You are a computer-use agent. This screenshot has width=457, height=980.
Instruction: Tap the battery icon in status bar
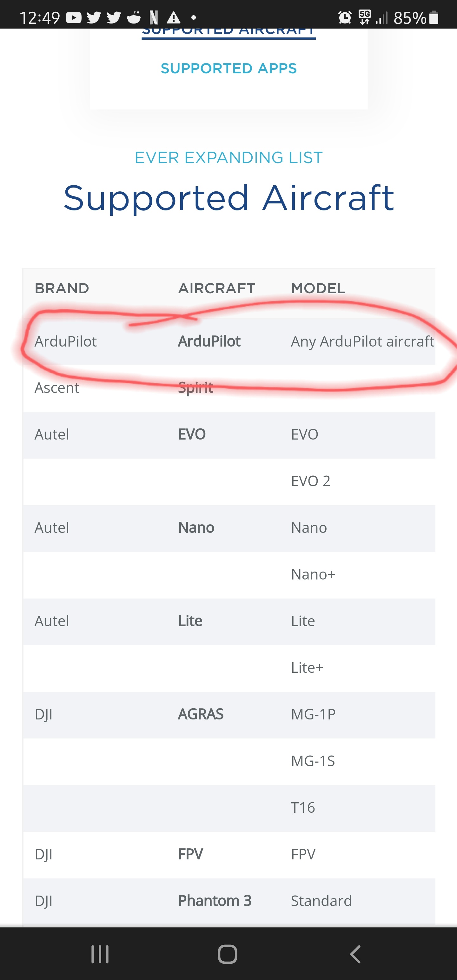[x=434, y=18]
